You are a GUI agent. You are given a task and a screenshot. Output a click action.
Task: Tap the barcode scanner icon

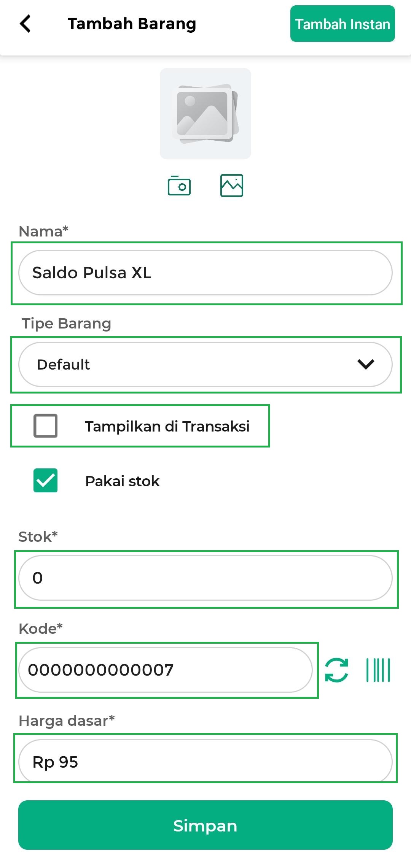[x=378, y=670]
